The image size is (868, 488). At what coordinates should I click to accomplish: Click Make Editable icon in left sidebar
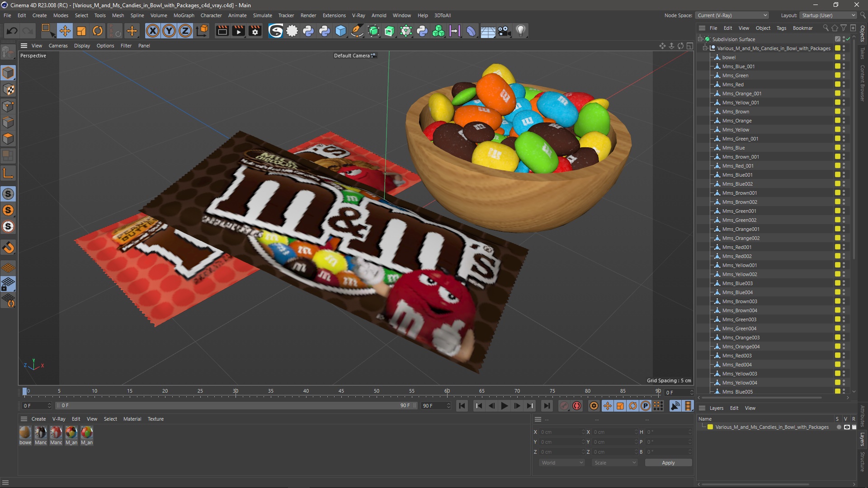pos(8,53)
